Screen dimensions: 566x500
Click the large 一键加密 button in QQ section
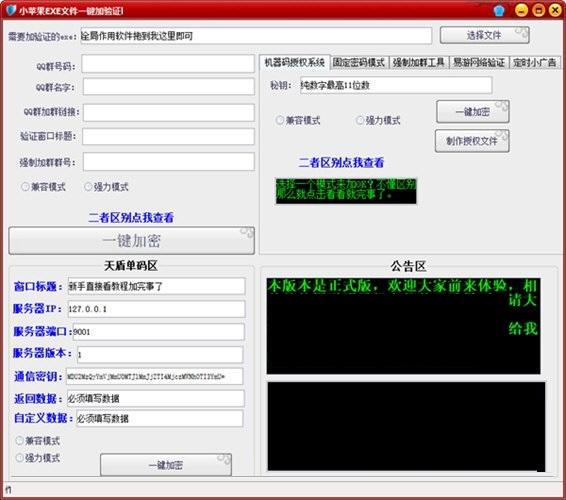tap(131, 241)
